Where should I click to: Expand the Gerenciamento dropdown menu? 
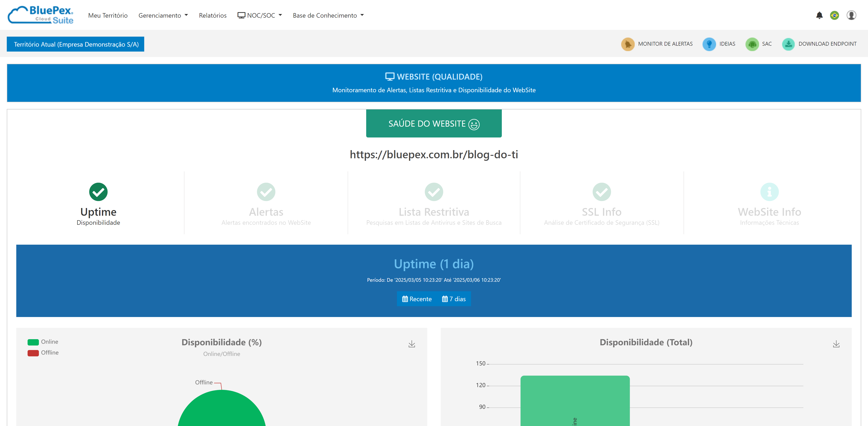coord(163,16)
